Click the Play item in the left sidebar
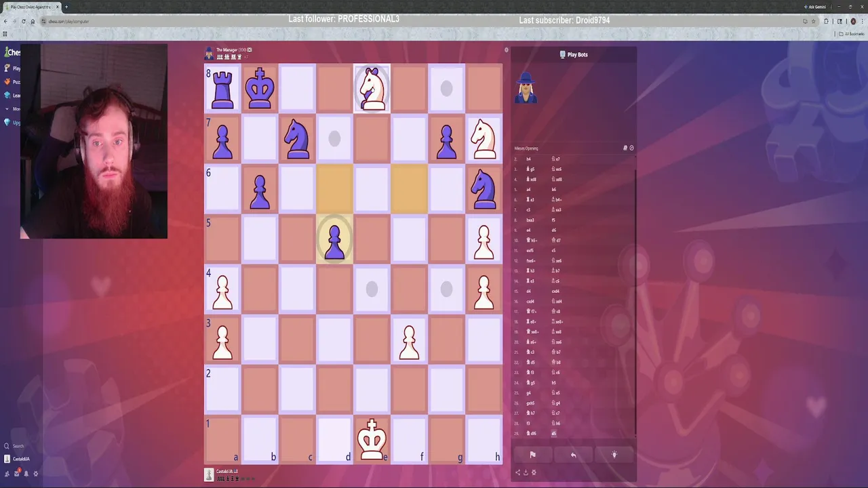Image resolution: width=868 pixels, height=488 pixels. [x=12, y=68]
